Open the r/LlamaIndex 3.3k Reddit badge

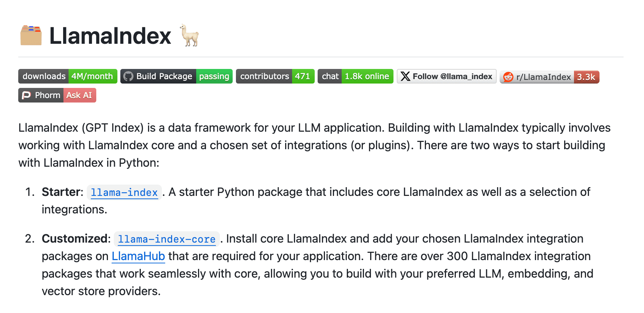coord(550,77)
